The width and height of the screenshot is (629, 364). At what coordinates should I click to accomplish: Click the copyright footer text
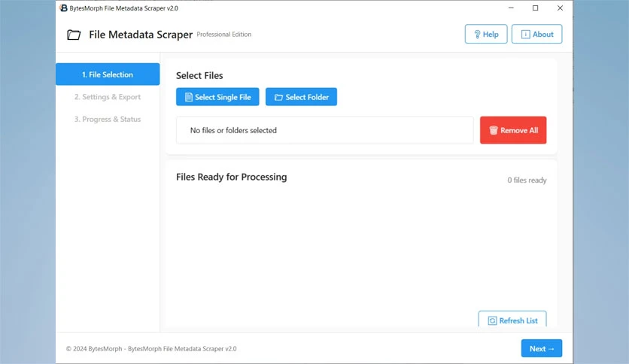[x=151, y=349]
